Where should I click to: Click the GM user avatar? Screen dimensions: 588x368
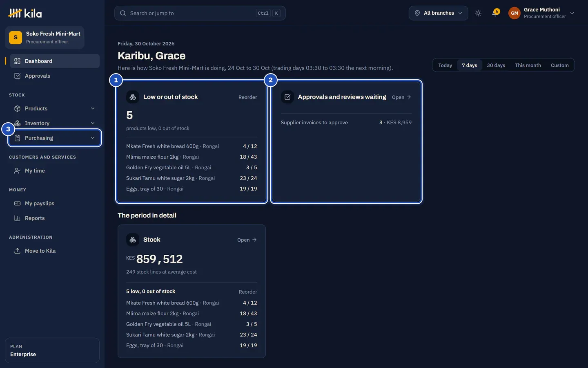click(x=514, y=13)
